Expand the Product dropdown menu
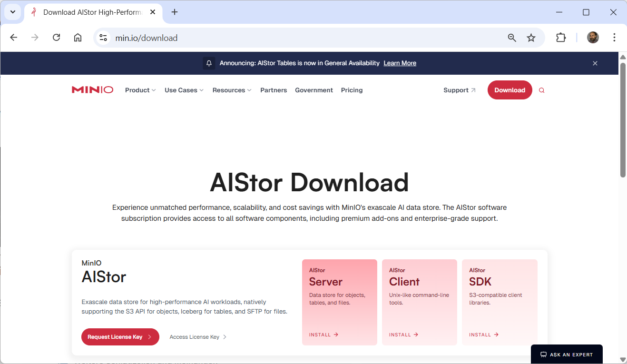The height and width of the screenshot is (364, 627). coord(140,90)
